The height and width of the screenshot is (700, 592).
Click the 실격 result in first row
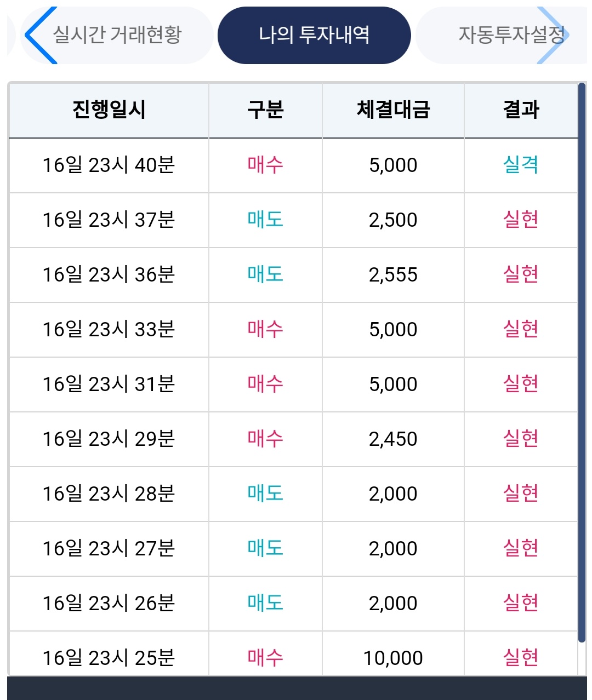coord(521,165)
